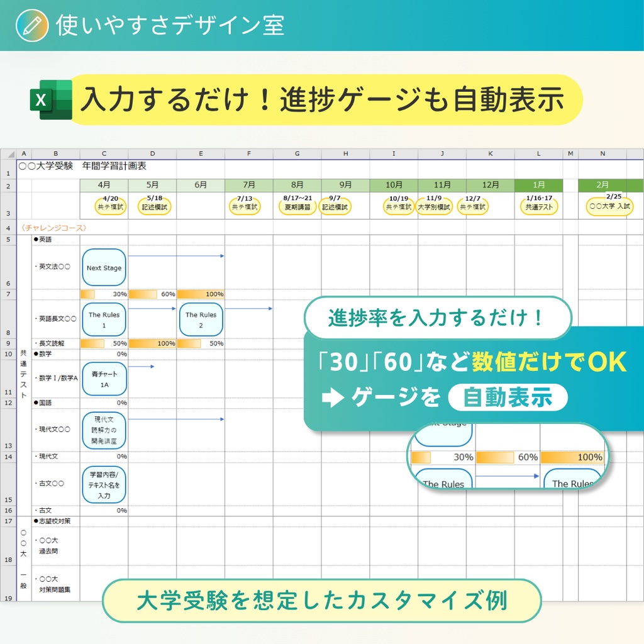This screenshot has width=644, height=644.
Task: Select the column C header
Action: tap(104, 153)
